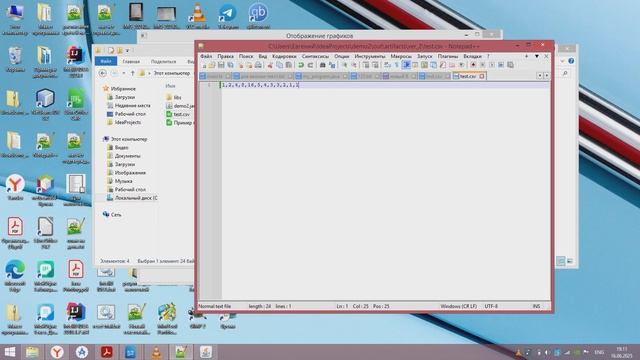Click the Redo toolbar icon
The image size is (640, 360).
click(310, 65)
